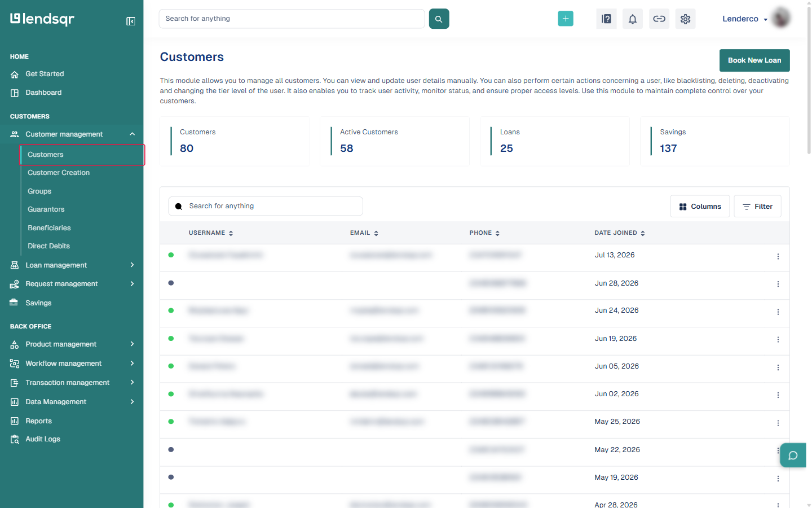Open Guarantors submenu item
Viewport: 812px width, 508px height.
[46, 209]
